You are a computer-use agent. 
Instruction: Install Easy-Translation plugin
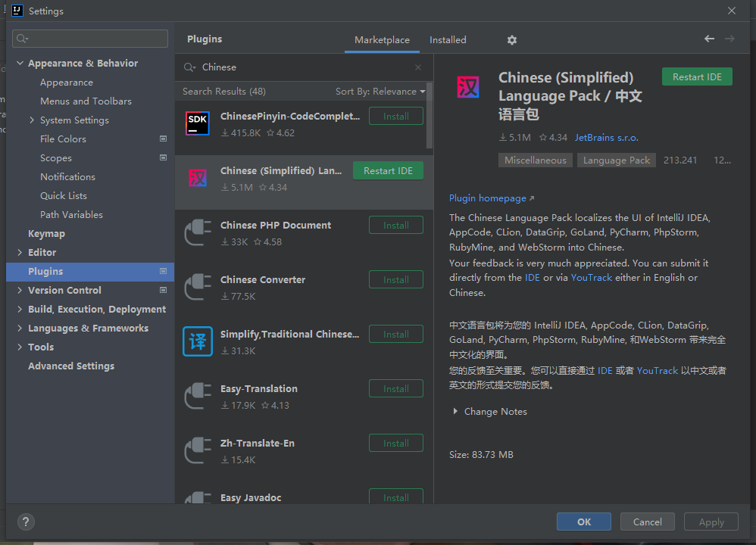click(396, 388)
